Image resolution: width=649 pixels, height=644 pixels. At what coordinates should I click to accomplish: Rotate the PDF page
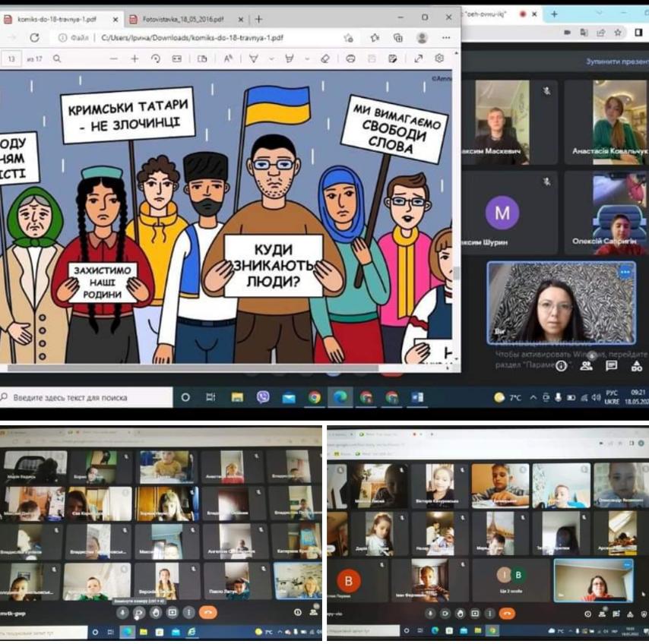(x=156, y=58)
